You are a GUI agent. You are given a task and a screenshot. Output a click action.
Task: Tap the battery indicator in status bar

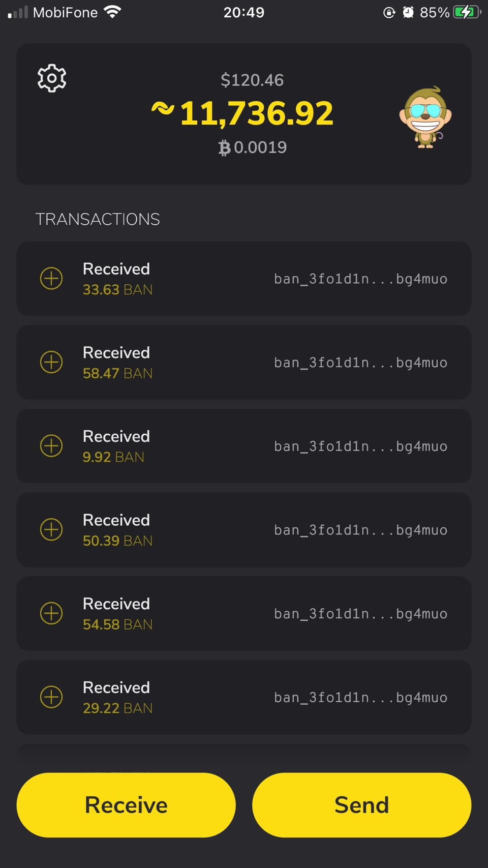point(466,12)
